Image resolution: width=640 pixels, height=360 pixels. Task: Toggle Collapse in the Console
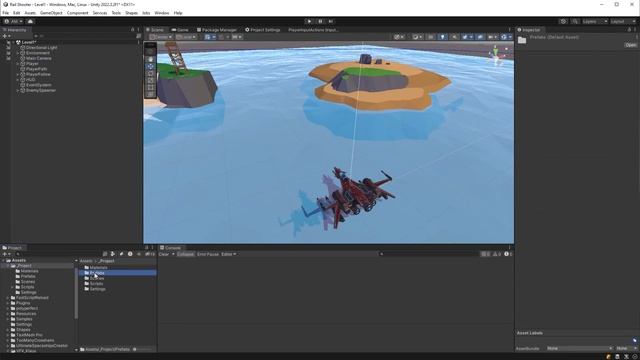(185, 254)
